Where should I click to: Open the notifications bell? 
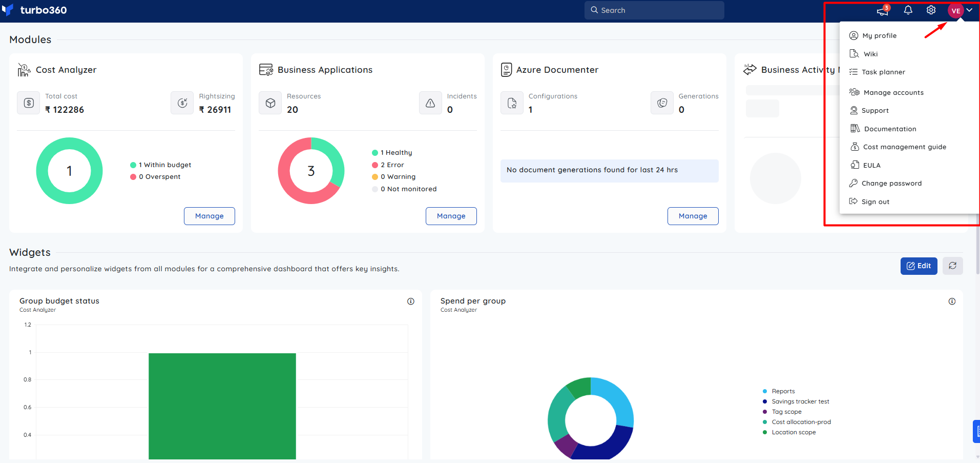pos(908,10)
